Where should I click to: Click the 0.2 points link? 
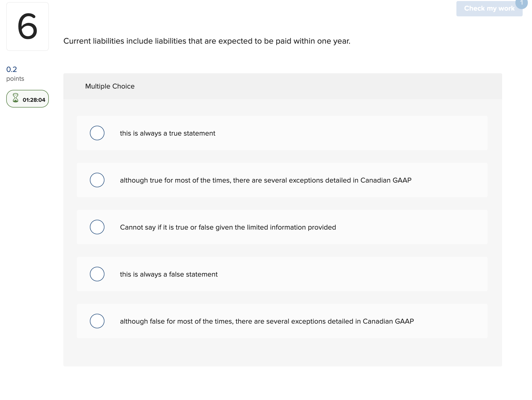11,69
